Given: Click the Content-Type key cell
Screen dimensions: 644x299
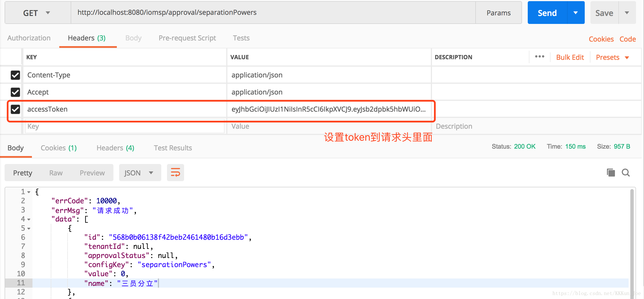Looking at the screenshot, I should pyautogui.click(x=125, y=75).
